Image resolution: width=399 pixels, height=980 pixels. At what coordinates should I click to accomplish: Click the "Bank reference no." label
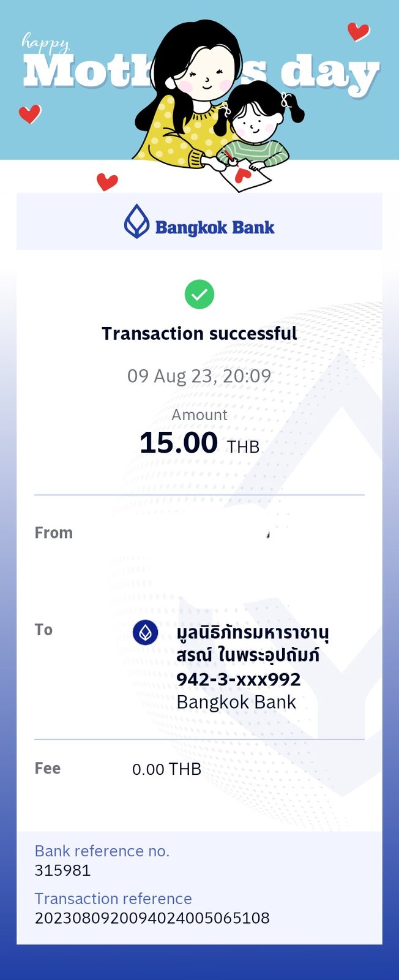(102, 851)
